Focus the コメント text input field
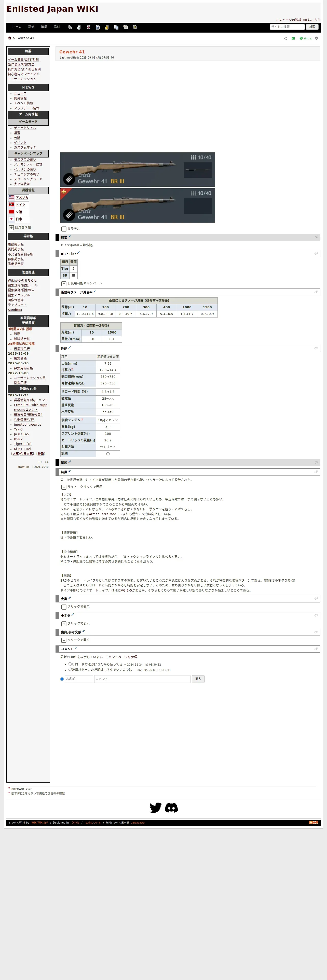The height and width of the screenshot is (980, 327). pyautogui.click(x=142, y=679)
